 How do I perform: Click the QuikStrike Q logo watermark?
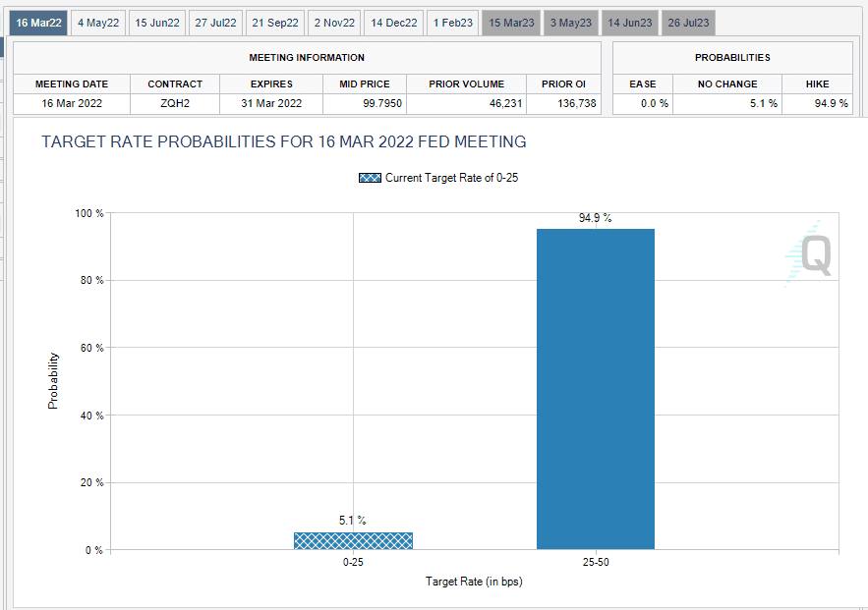809,253
